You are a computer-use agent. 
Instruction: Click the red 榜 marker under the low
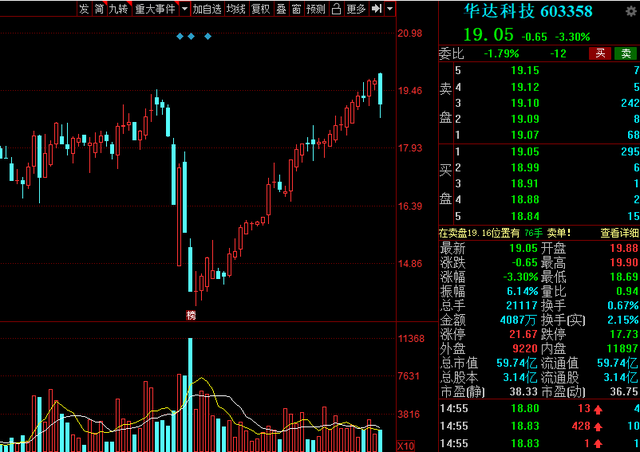click(x=191, y=315)
